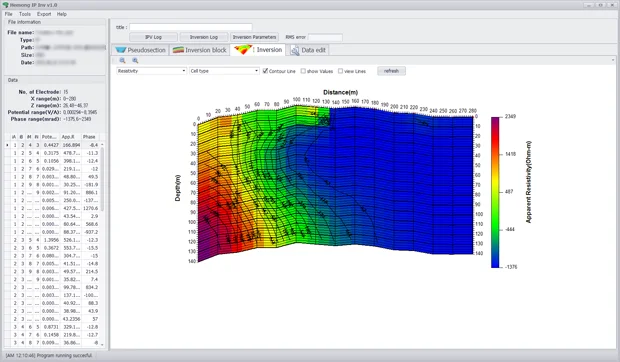
Task: Click into the title input field
Action: point(191,27)
